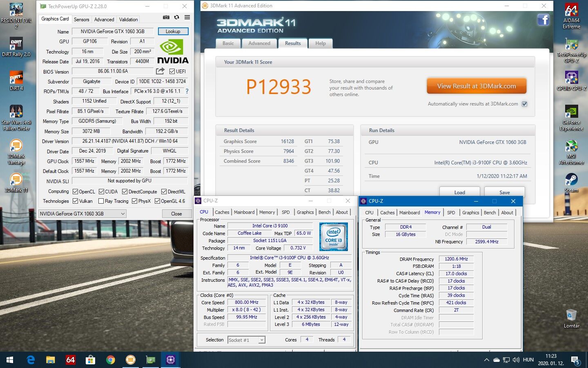This screenshot has height=368, width=588.
Task: Click DRAM Frequency value 1200.6 MHz
Action: coord(456,259)
